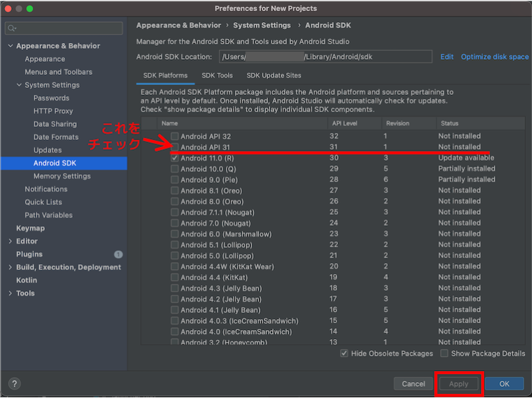Click the Android SDK Location path field

click(x=325, y=57)
